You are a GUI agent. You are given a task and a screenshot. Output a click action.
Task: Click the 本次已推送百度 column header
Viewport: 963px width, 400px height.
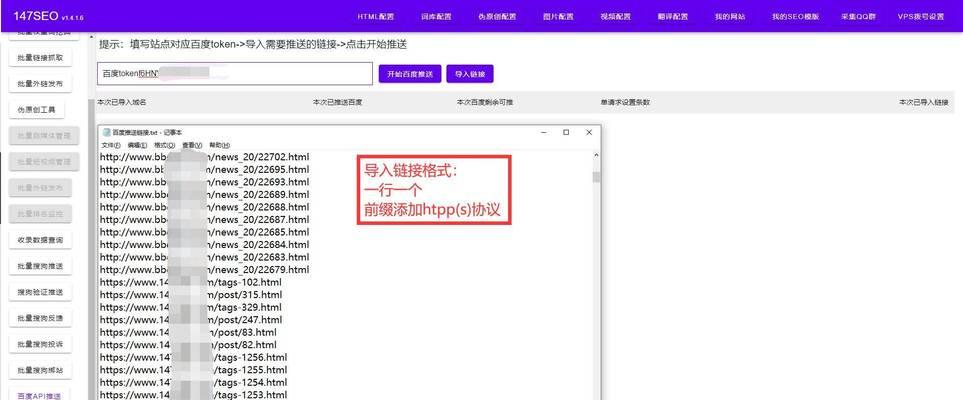(x=337, y=102)
